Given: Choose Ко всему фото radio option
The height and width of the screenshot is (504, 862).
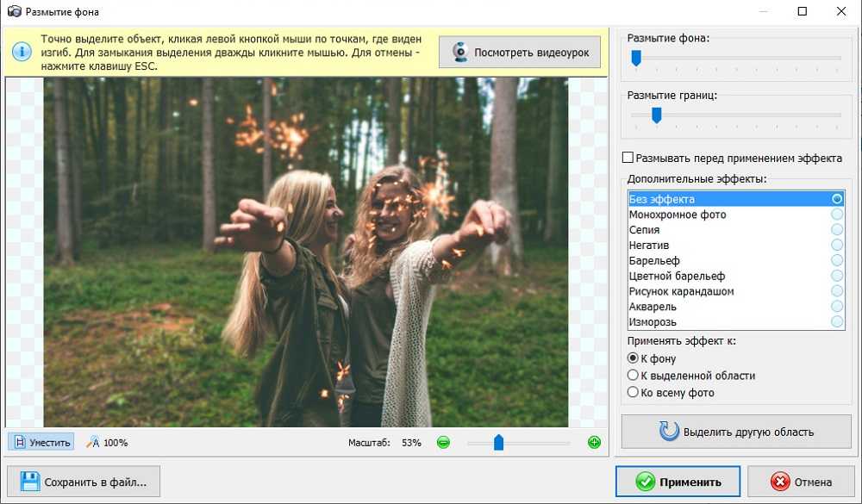Looking at the screenshot, I should tap(633, 393).
